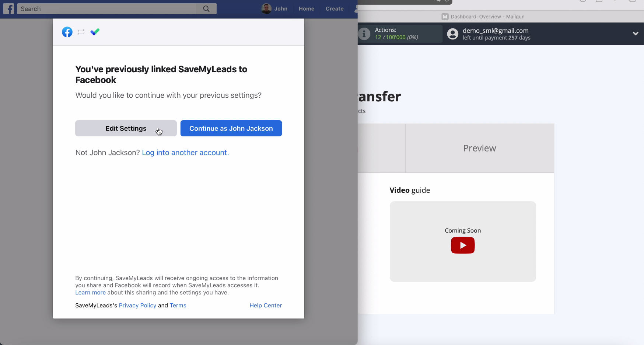Image resolution: width=644 pixels, height=345 pixels.
Task: Open the Learn more link
Action: click(90, 292)
